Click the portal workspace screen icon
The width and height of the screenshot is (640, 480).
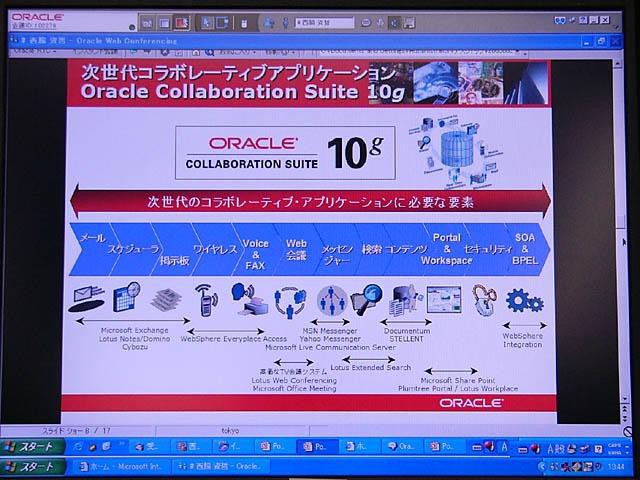click(443, 299)
